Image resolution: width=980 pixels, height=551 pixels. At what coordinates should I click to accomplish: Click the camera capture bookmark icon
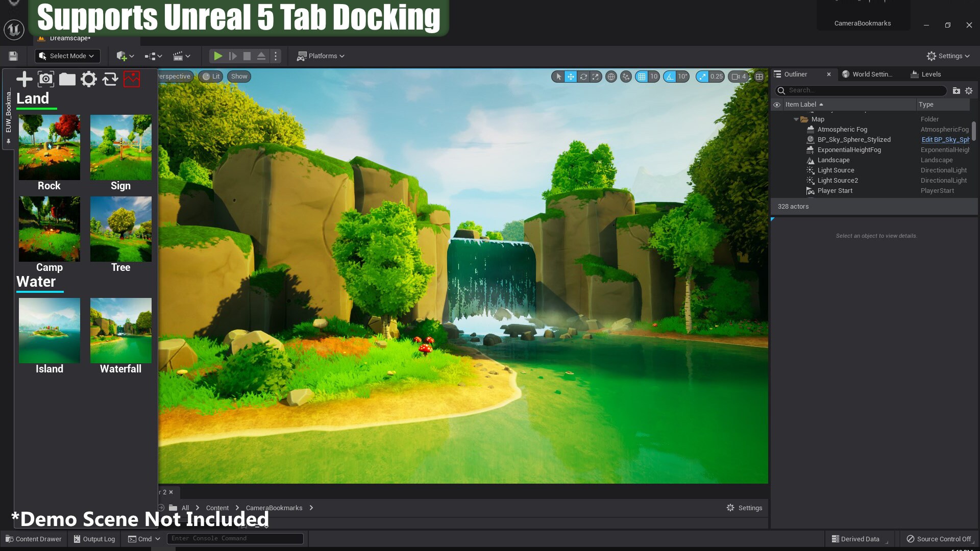point(46,79)
